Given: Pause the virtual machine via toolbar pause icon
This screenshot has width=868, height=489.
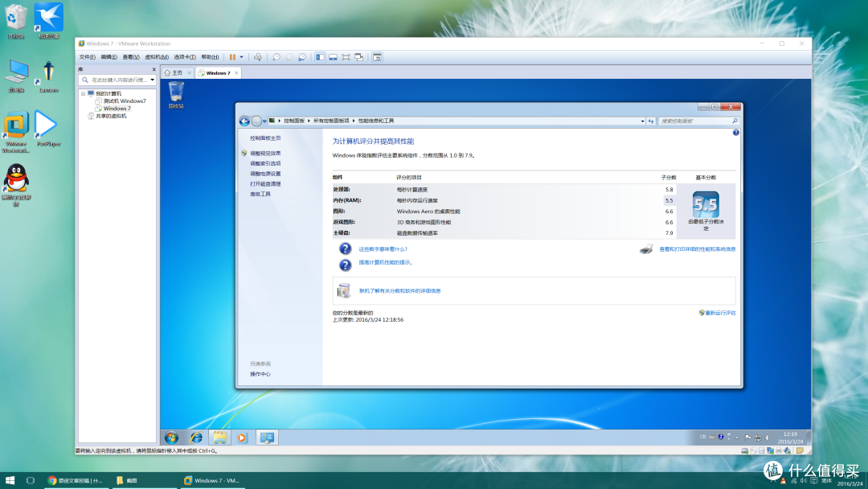Looking at the screenshot, I should 232,57.
